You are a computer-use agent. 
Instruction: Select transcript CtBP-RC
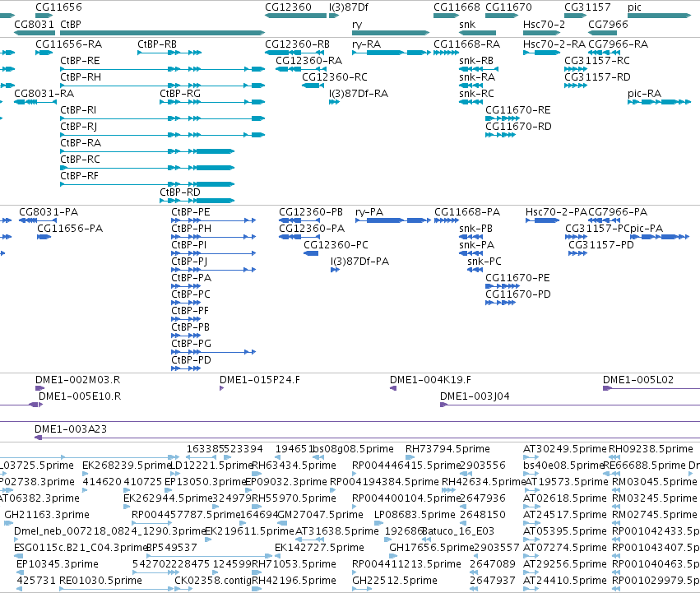pos(147,168)
